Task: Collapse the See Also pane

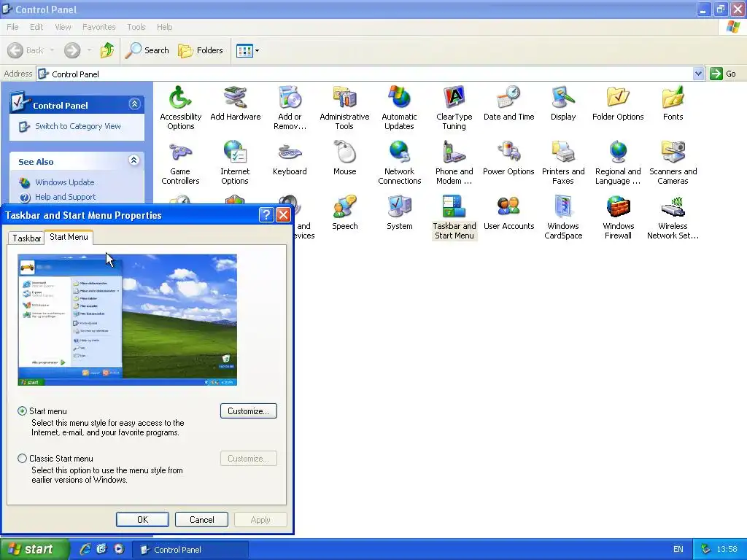Action: click(134, 160)
